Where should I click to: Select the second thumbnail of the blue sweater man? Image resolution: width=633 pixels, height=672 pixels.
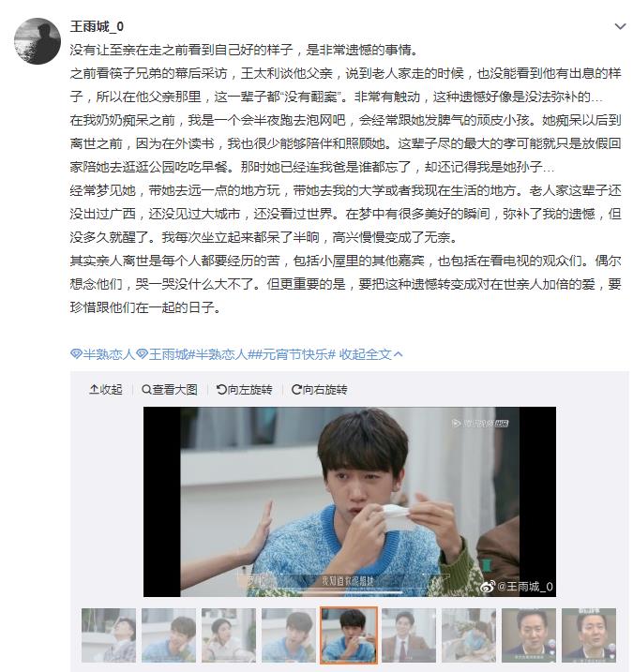[169, 635]
